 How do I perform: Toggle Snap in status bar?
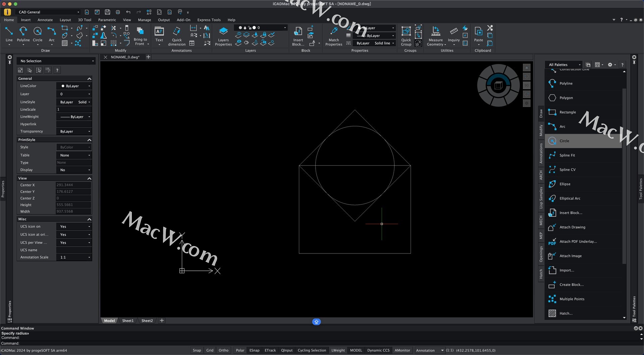pyautogui.click(x=197, y=350)
